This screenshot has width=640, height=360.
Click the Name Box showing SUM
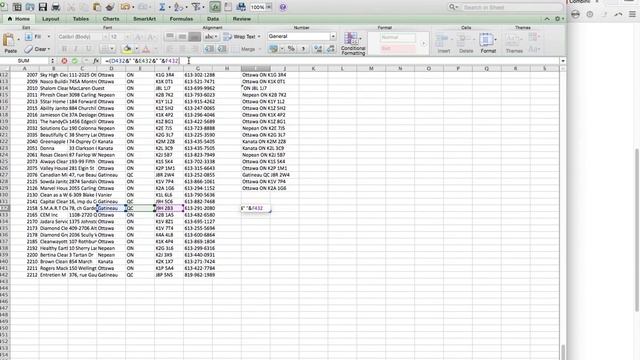[x=24, y=61]
